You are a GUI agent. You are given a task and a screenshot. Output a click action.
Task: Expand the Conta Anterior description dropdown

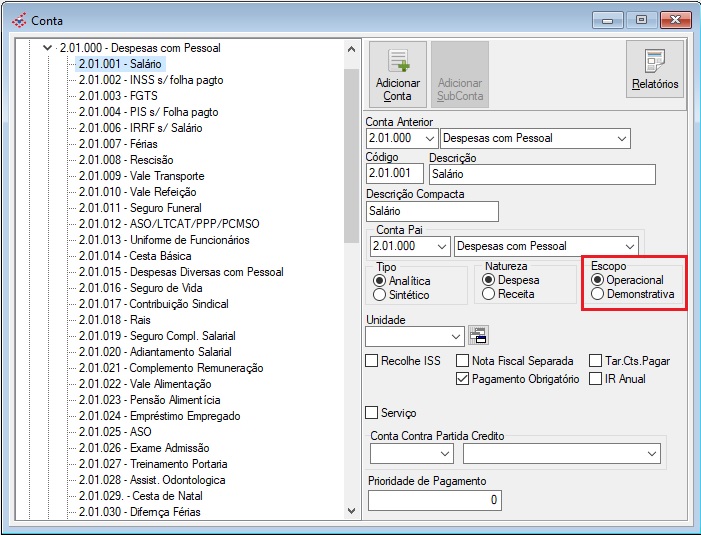621,138
